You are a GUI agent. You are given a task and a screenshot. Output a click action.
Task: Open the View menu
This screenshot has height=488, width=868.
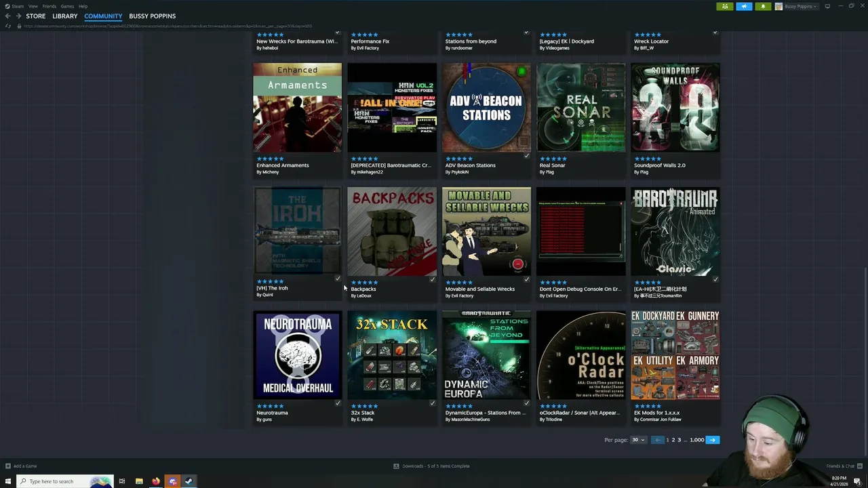coord(33,6)
